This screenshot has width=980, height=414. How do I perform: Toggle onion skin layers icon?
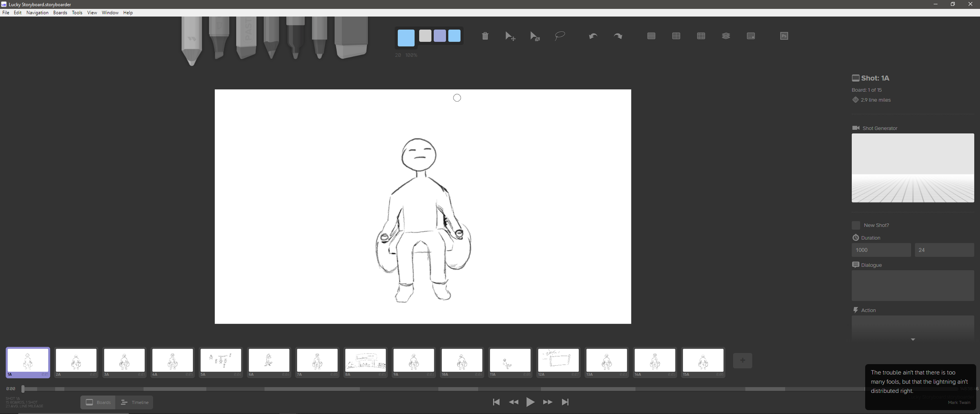[x=726, y=36]
